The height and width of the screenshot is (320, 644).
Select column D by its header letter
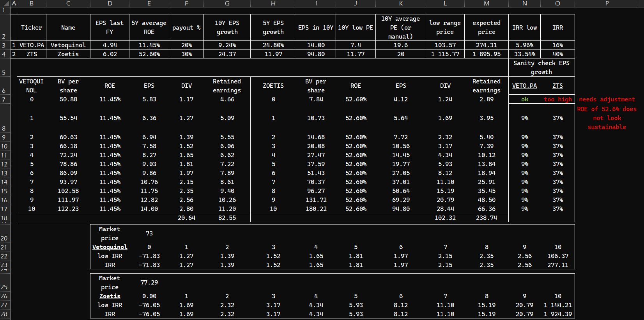click(110, 3)
